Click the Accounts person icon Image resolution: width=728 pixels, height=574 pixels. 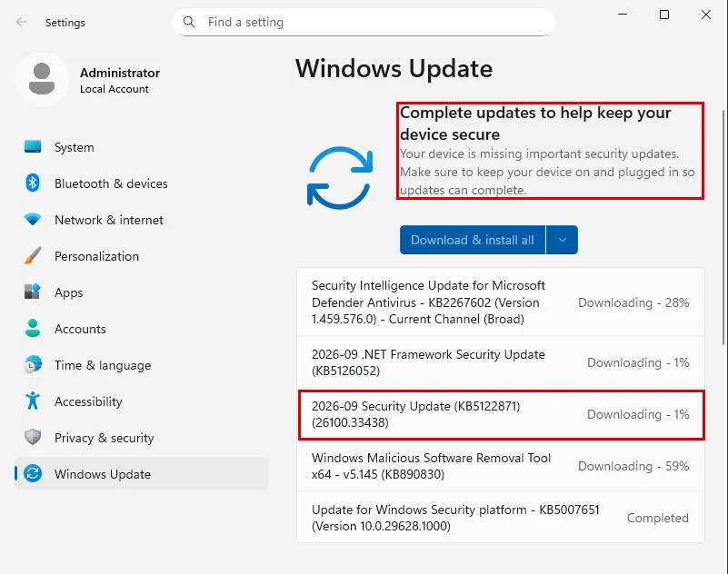coord(33,328)
